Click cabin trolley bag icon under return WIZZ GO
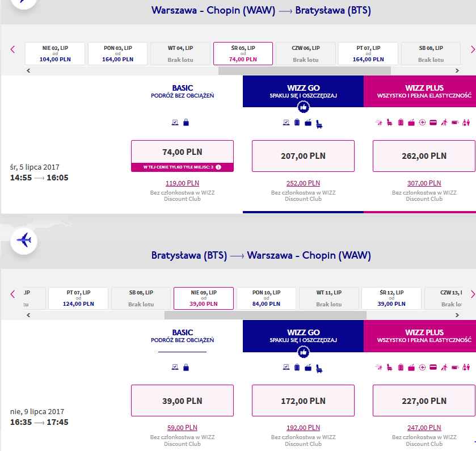The image size is (476, 451). coord(308,368)
